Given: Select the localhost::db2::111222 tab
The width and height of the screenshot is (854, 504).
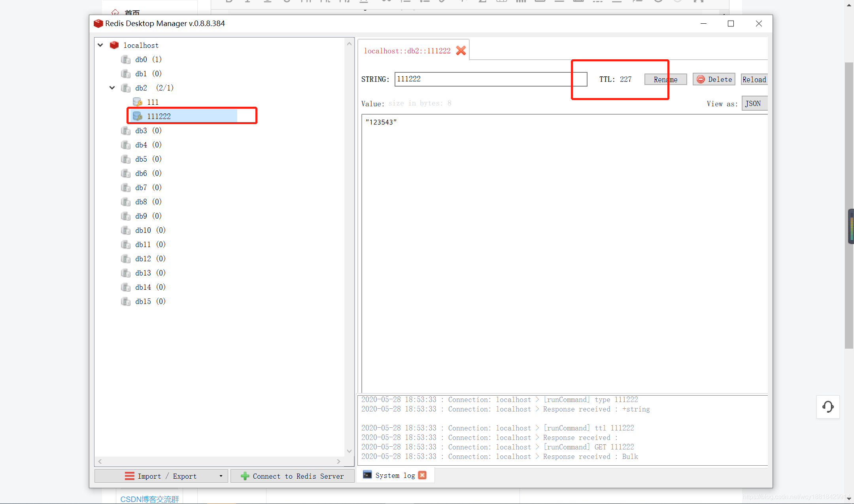Looking at the screenshot, I should point(407,51).
